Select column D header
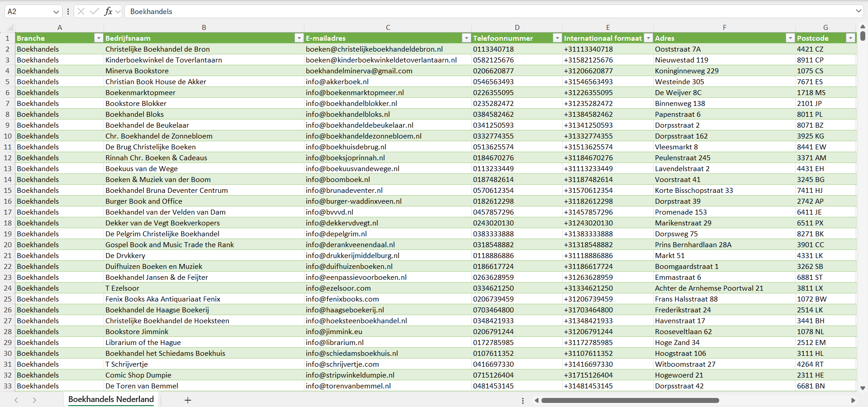Viewport: 868px width, 407px height. (517, 28)
